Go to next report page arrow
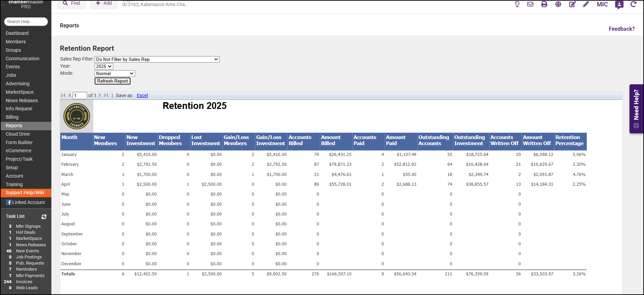Viewport: 644px width, 295px height. pos(100,95)
